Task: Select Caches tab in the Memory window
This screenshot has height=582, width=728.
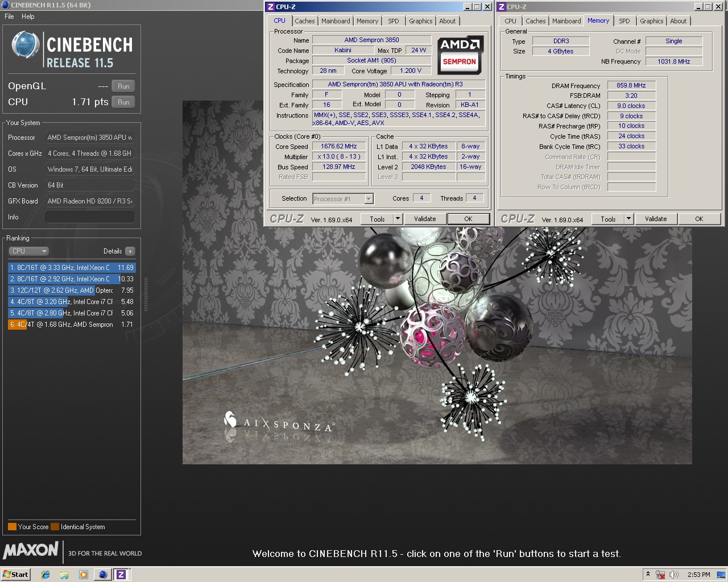Action: click(x=535, y=21)
